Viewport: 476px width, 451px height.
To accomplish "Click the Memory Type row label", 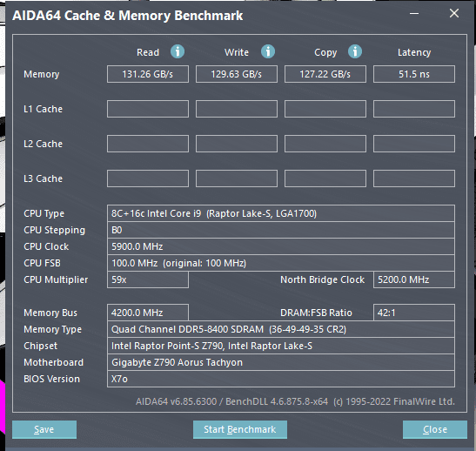I will point(52,329).
